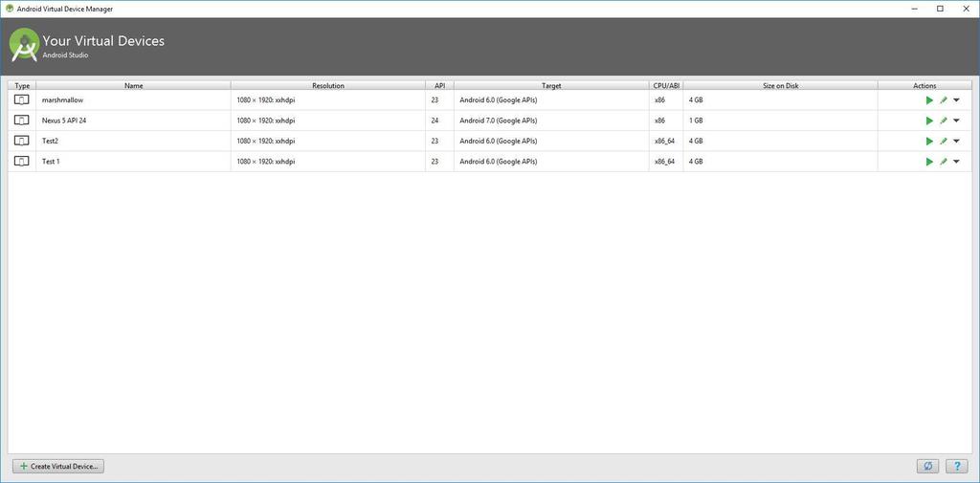Click the Android 7.0 (Google APIs) target cell

coord(552,121)
